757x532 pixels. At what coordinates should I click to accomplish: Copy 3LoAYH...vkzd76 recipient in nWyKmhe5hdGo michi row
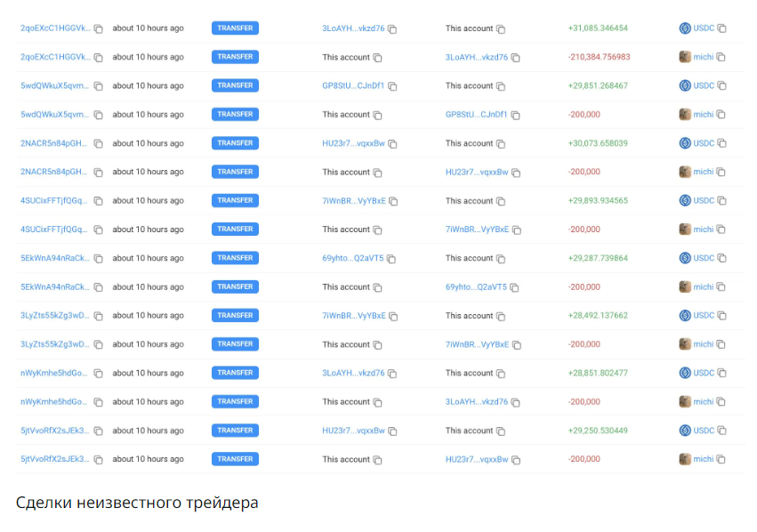(x=516, y=402)
